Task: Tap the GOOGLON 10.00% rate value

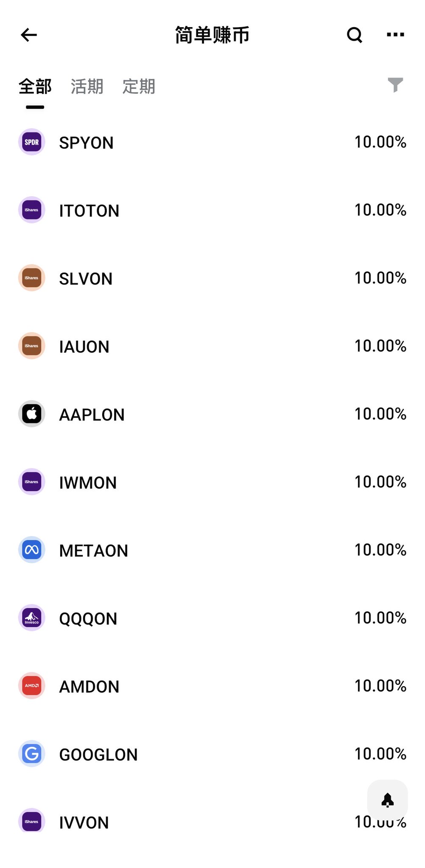Action: click(380, 754)
